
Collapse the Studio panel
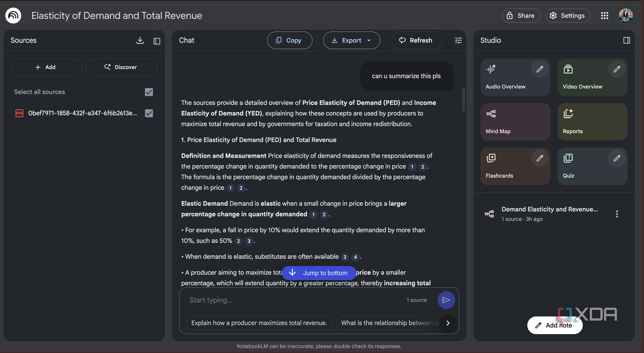626,40
